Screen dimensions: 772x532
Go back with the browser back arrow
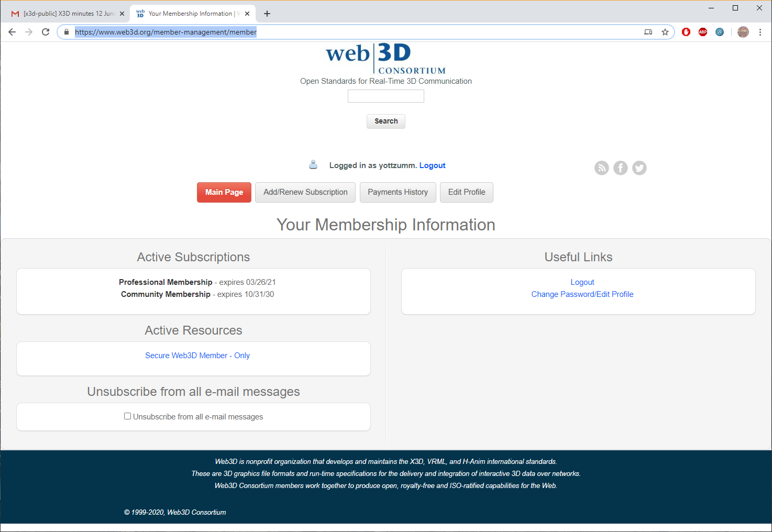pyautogui.click(x=12, y=32)
